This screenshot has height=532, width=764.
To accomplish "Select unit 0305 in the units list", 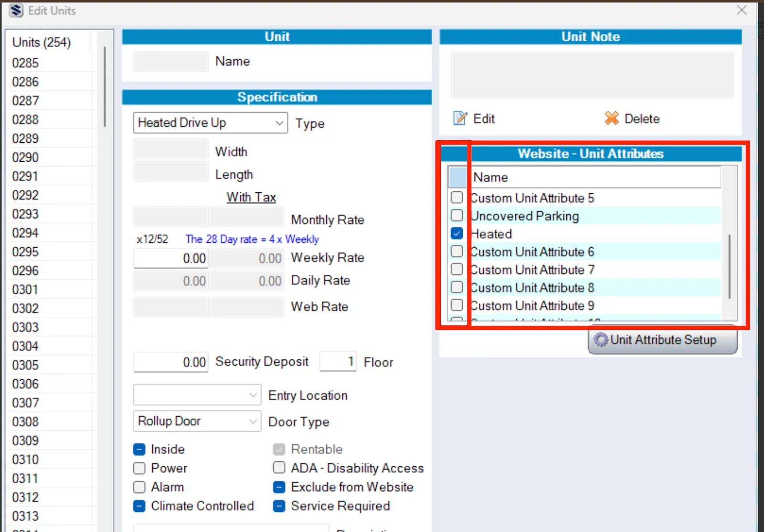I will pyautogui.click(x=52, y=365).
